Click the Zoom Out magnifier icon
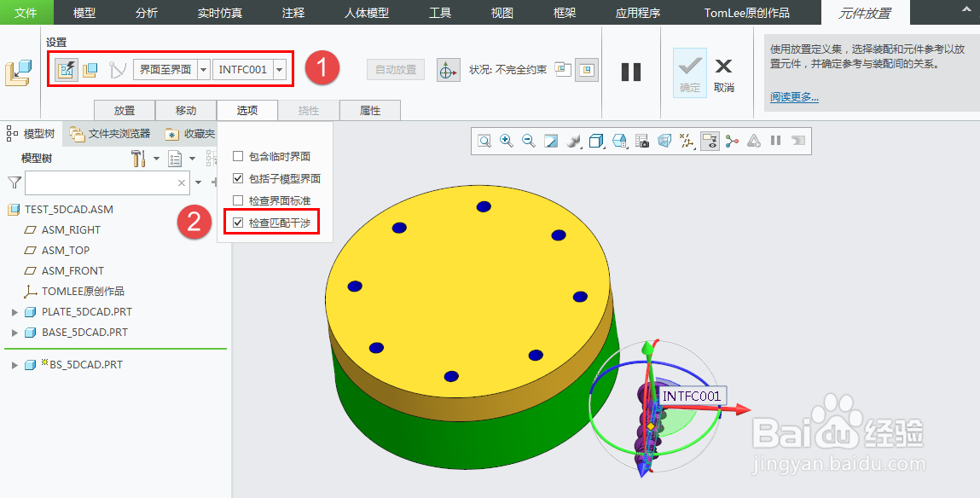Screen dimensions: 980x498 click(529, 141)
